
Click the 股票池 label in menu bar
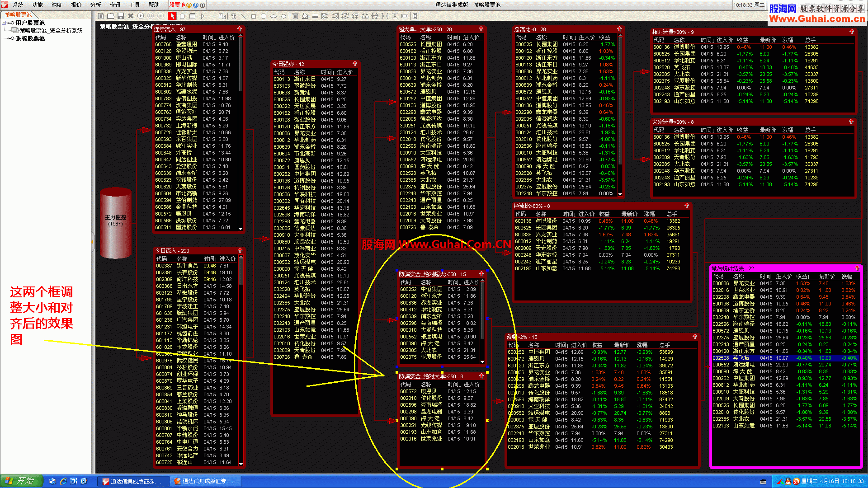pos(177,5)
